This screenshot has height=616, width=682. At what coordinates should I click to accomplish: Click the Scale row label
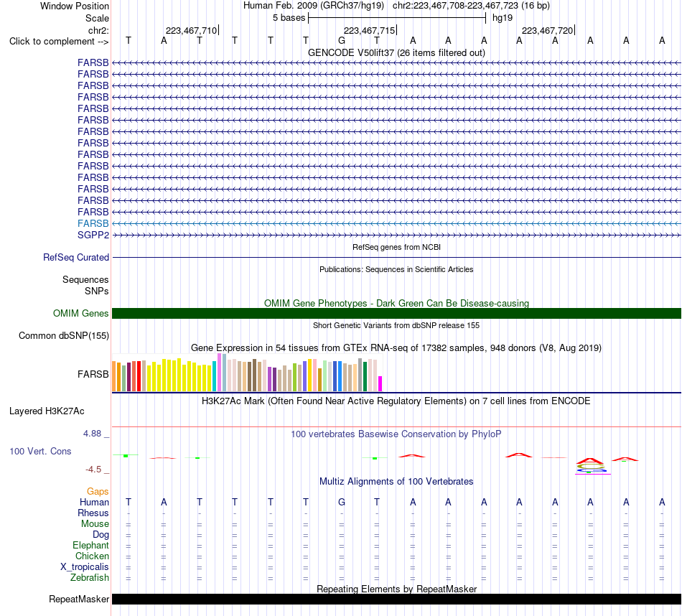[x=97, y=18]
